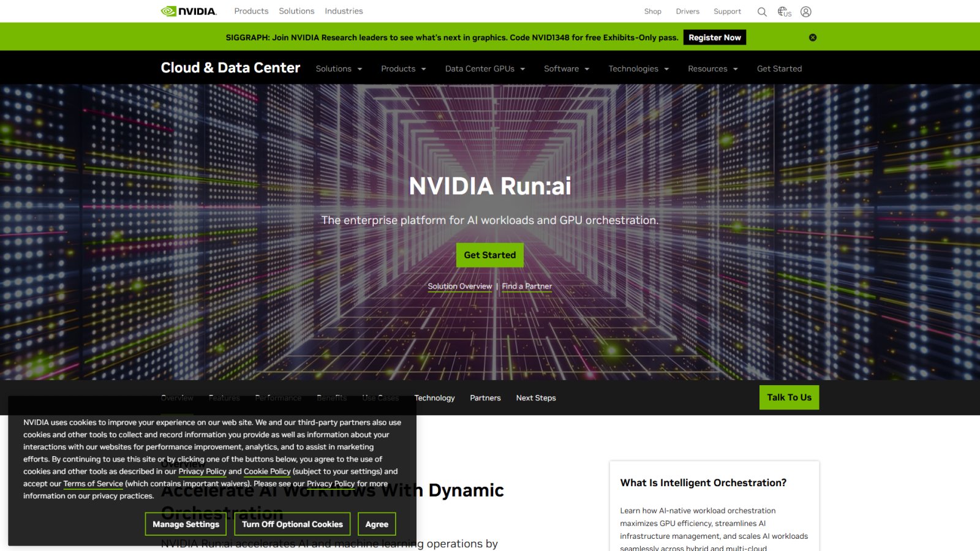Image resolution: width=980 pixels, height=551 pixels.
Task: Open Industries in the top menu
Action: 344,11
